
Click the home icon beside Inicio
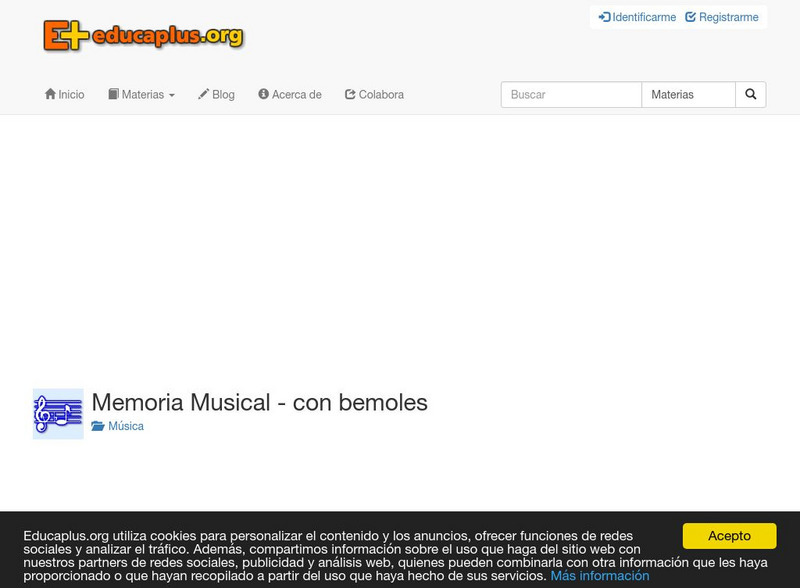pos(49,94)
